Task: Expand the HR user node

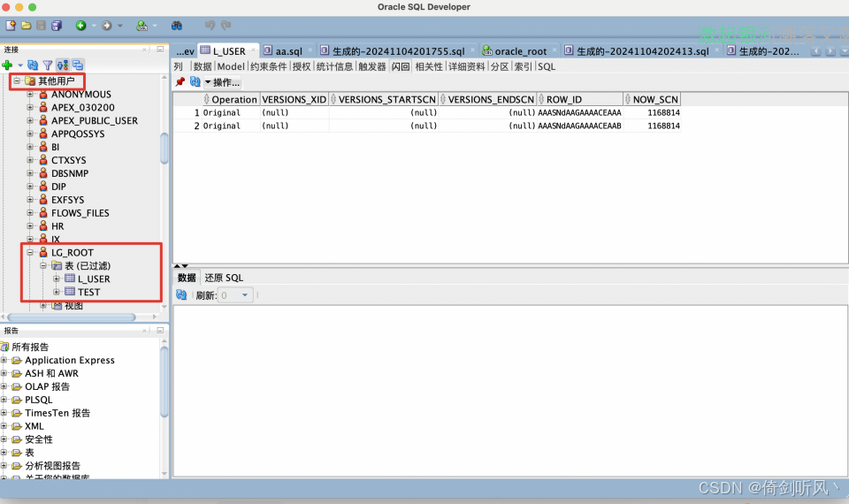Action: click(x=30, y=225)
